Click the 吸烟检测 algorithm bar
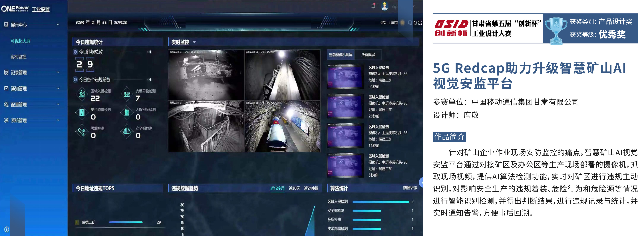Screen dimensions: 644x236 (x=367, y=220)
